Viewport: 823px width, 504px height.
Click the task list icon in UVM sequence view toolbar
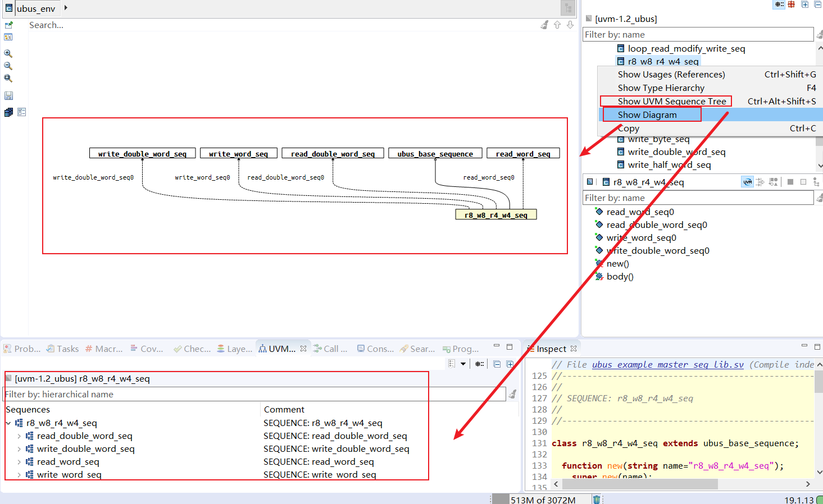pyautogui.click(x=452, y=364)
